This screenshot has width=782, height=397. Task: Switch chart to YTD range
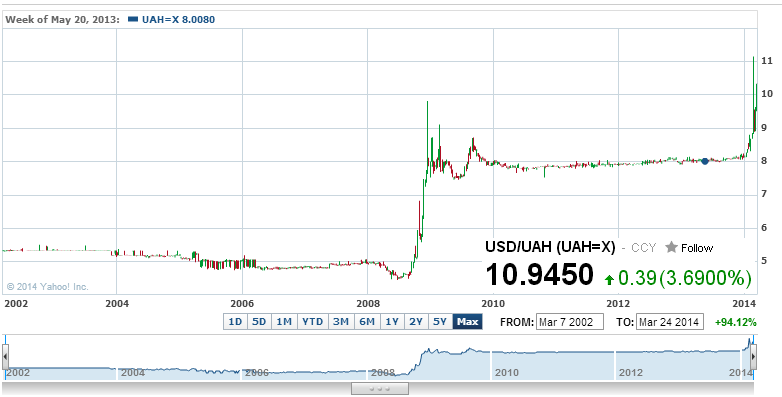(x=313, y=322)
